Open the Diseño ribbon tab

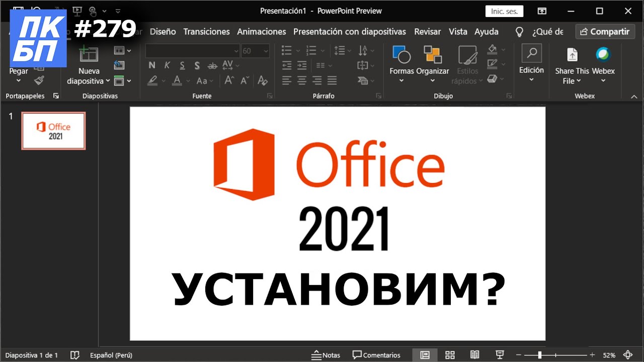(163, 32)
